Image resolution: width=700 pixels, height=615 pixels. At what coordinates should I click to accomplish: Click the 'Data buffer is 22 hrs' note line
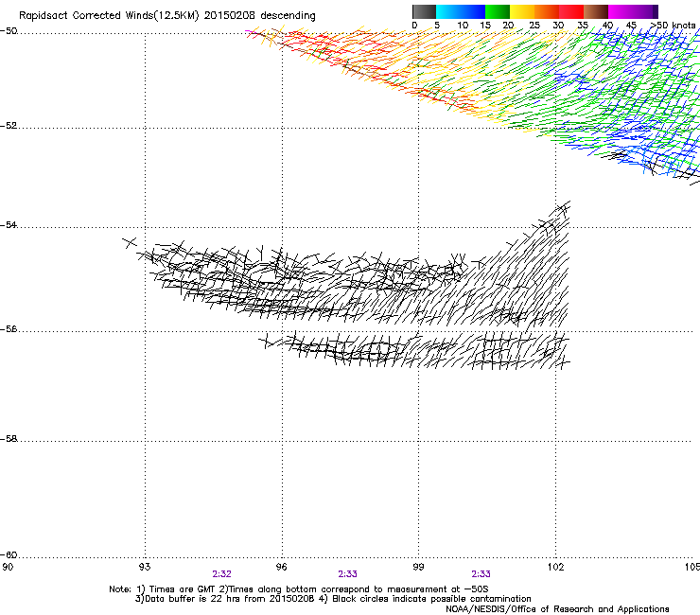(333, 599)
